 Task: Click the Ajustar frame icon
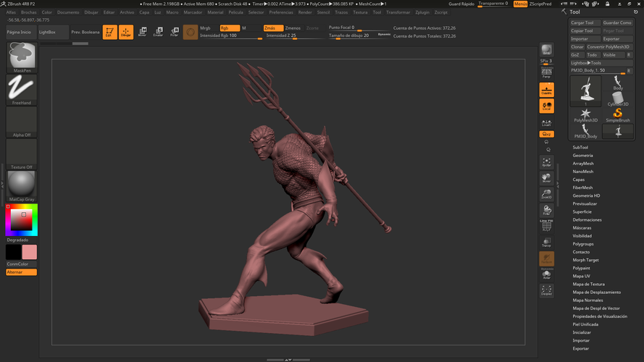547,162
